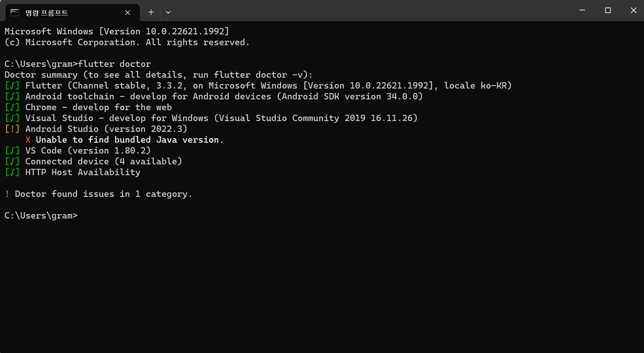Image resolution: width=644 pixels, height=353 pixels.
Task: Click the 'Unable to find bundled Java version' text
Action: (129, 140)
